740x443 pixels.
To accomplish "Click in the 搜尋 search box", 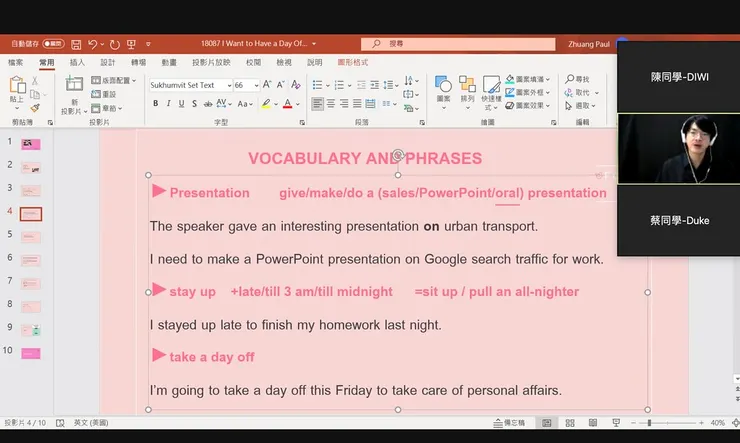I will coord(458,44).
